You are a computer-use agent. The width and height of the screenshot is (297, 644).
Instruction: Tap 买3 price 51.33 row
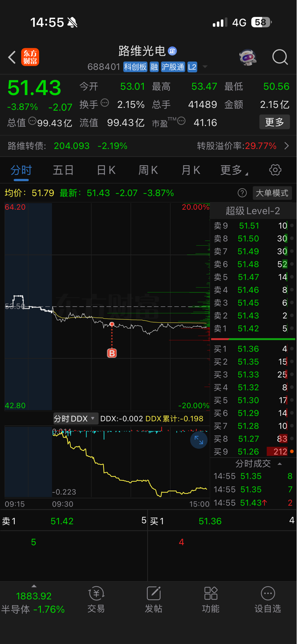(253, 374)
